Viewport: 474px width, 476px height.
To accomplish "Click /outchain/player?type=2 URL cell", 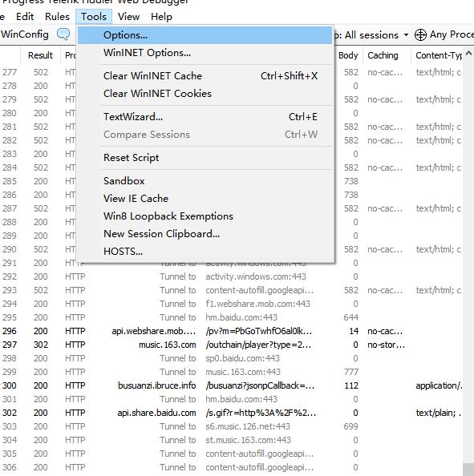I will pyautogui.click(x=258, y=345).
